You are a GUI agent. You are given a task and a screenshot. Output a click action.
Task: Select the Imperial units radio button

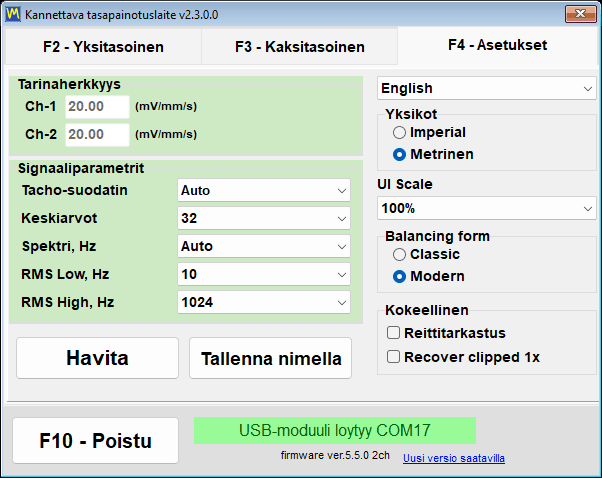coord(429,132)
